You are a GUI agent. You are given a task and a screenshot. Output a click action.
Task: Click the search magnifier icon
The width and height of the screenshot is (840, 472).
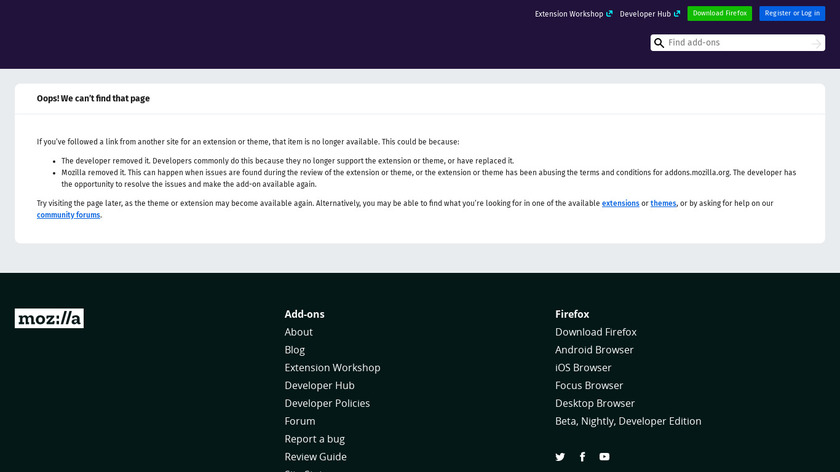(659, 43)
